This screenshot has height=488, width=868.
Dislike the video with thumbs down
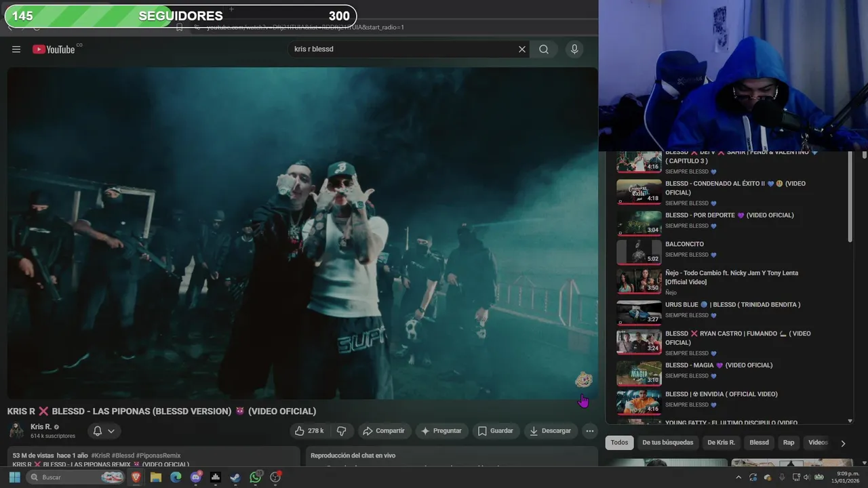[x=342, y=430]
